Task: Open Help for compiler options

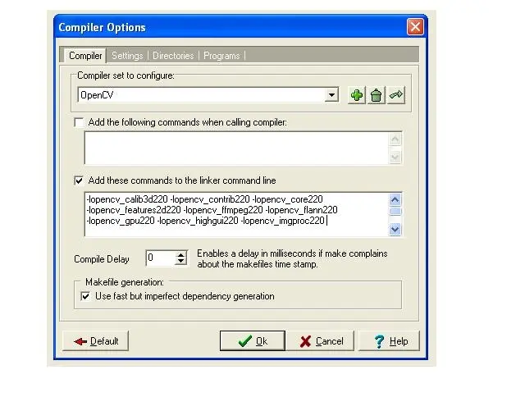Action: [x=389, y=341]
